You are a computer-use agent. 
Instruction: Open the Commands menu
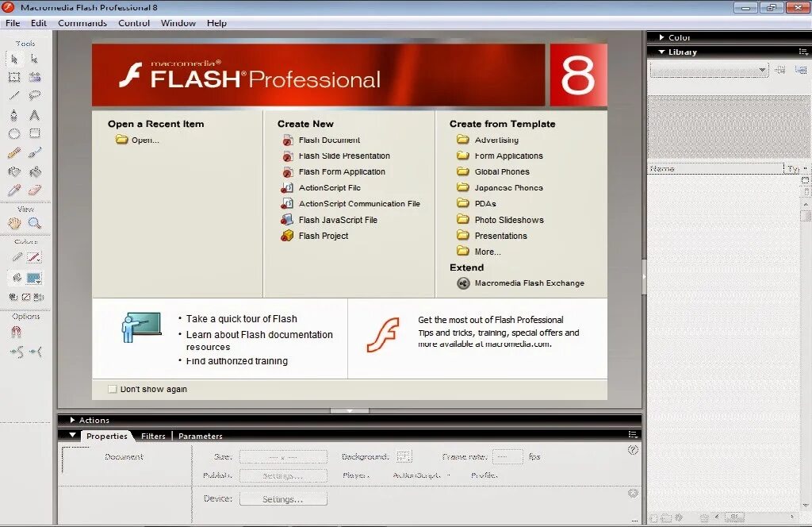[x=82, y=23]
